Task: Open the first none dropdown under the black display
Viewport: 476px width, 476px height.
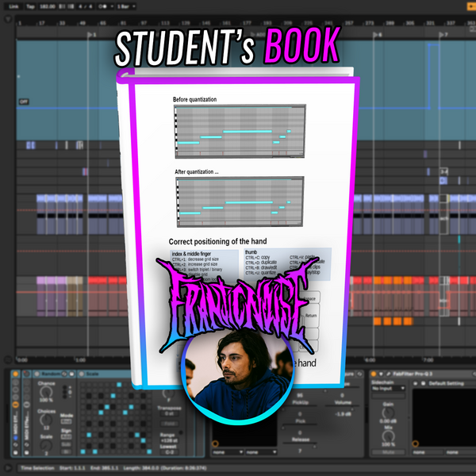Action: (x=228, y=452)
